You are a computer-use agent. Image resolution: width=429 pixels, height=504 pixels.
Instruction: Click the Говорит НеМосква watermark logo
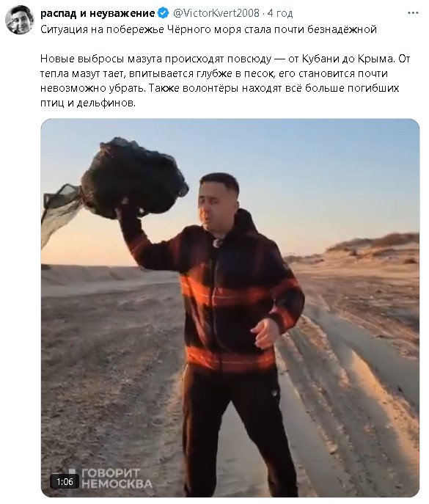(x=112, y=478)
